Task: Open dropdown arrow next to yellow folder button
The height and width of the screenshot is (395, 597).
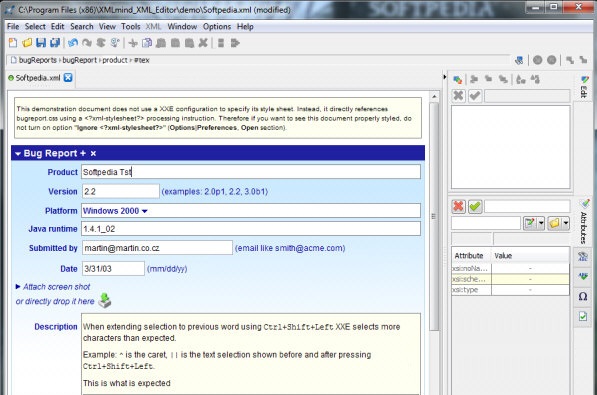Action: click(566, 223)
